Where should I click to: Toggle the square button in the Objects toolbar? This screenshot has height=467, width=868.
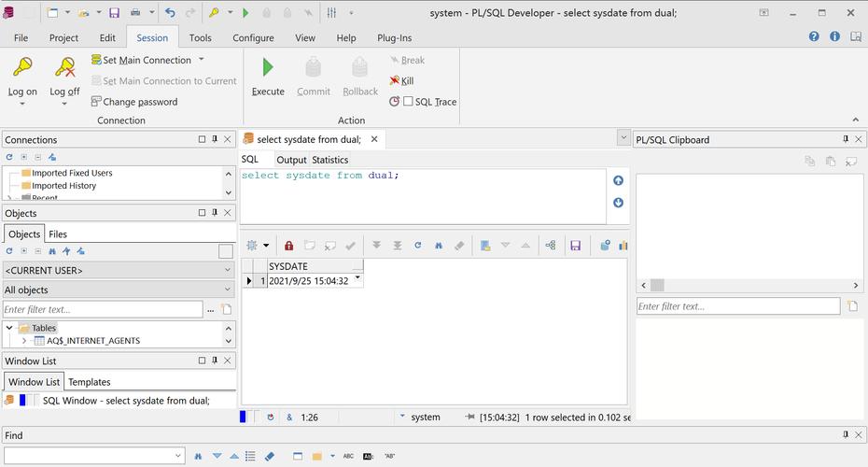[226, 251]
